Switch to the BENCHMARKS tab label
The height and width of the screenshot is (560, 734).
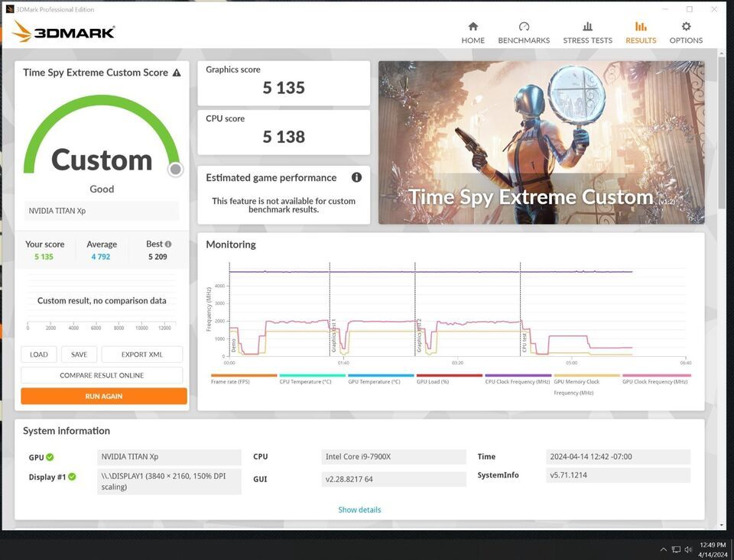coord(524,40)
